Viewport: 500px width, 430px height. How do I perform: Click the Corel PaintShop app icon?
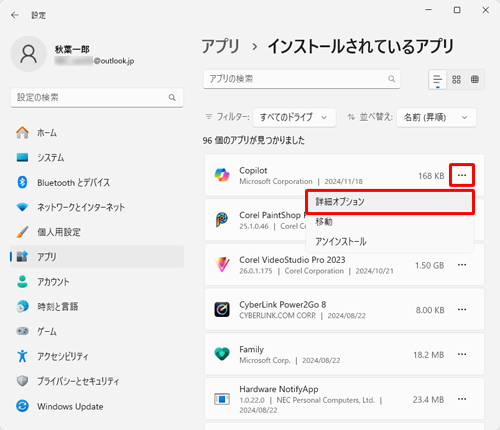tap(222, 220)
